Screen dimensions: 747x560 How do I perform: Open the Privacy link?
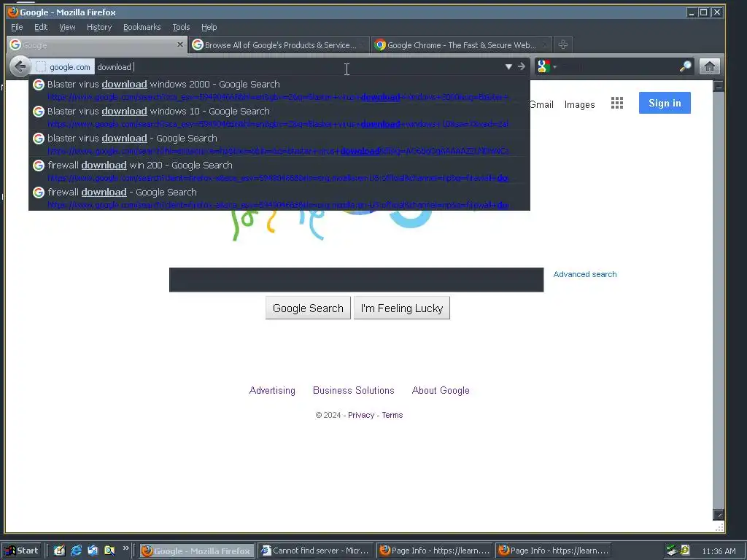[x=361, y=415]
